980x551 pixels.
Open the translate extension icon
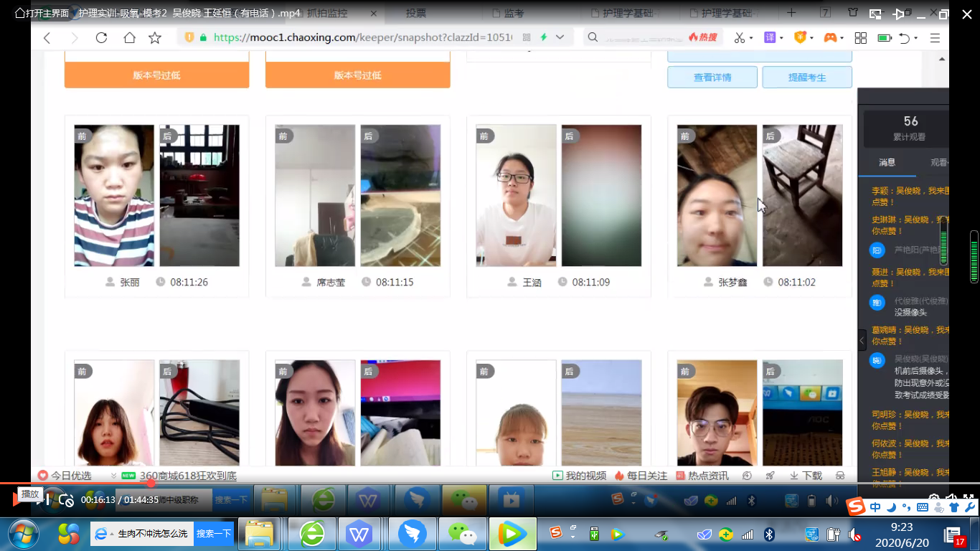(770, 38)
